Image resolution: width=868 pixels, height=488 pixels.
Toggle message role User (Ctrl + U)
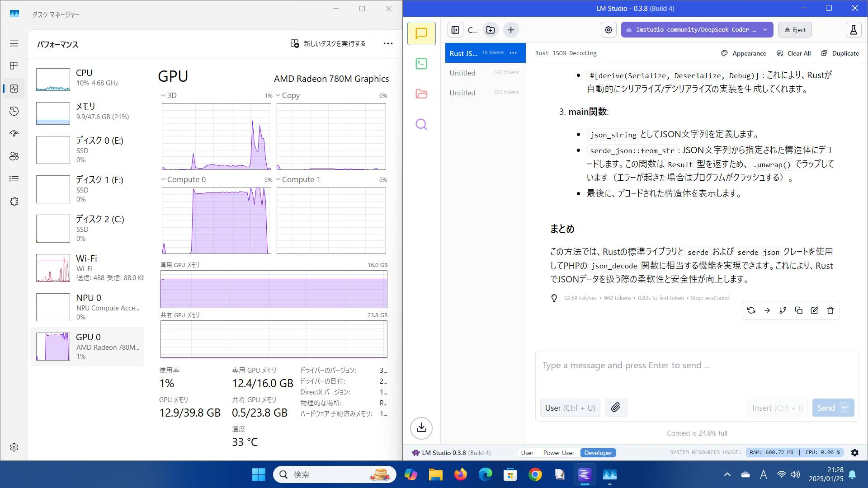(x=570, y=408)
